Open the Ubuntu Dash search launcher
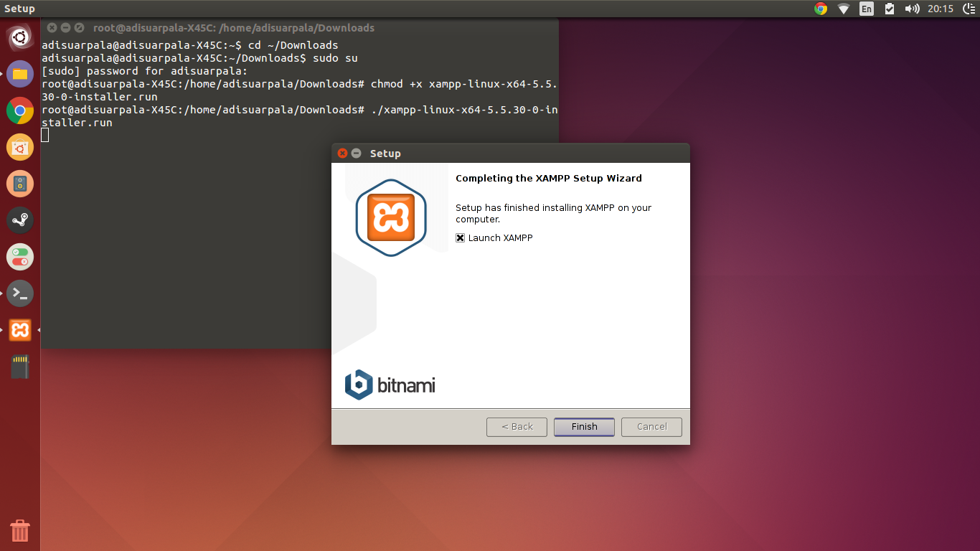Screen dimensions: 980x551 (x=20, y=37)
